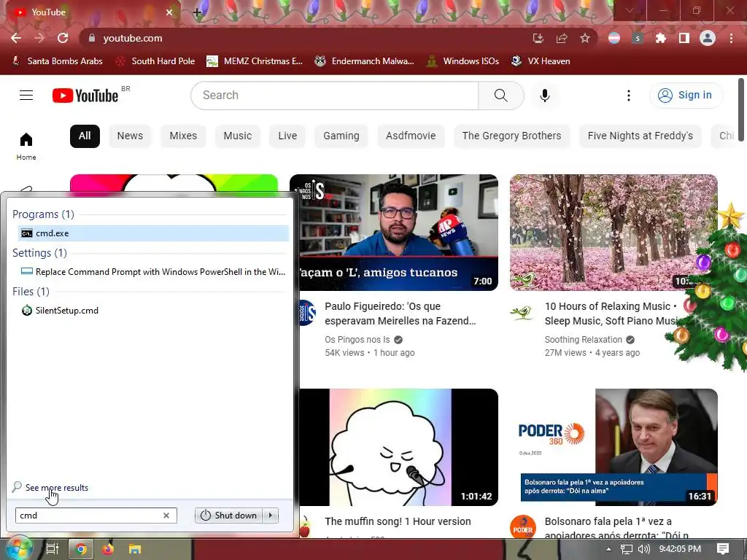Image resolution: width=747 pixels, height=560 pixels.
Task: Click the YouTube logo
Action: point(85,96)
